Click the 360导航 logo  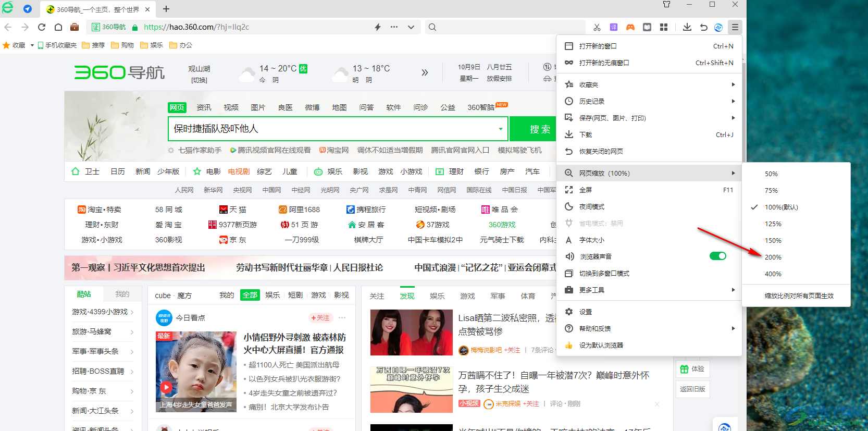(119, 72)
